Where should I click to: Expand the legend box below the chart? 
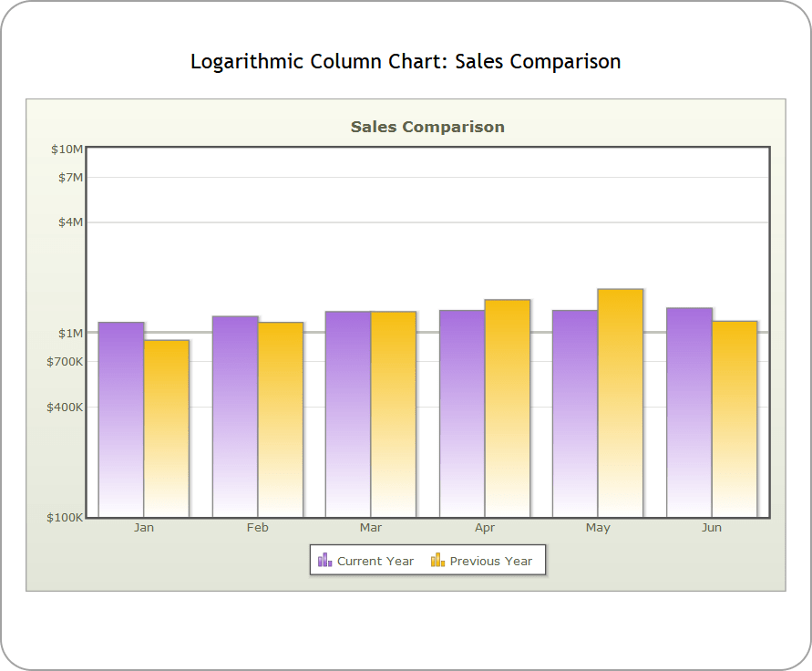point(427,560)
